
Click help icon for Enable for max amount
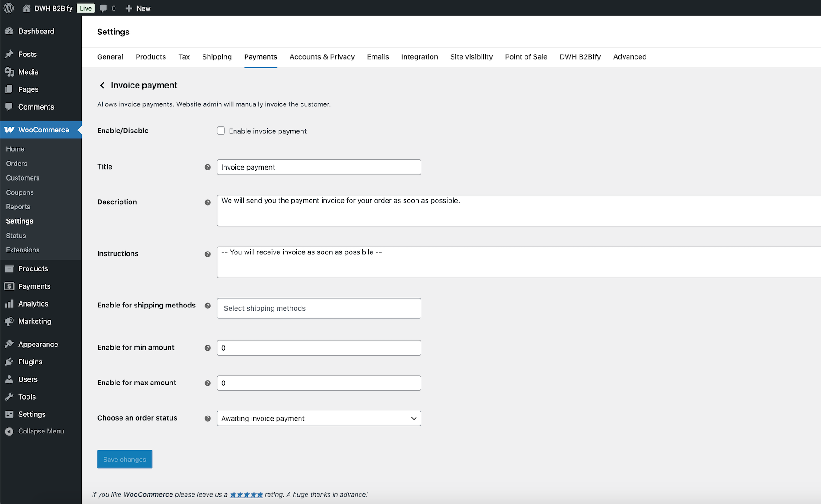pyautogui.click(x=208, y=383)
